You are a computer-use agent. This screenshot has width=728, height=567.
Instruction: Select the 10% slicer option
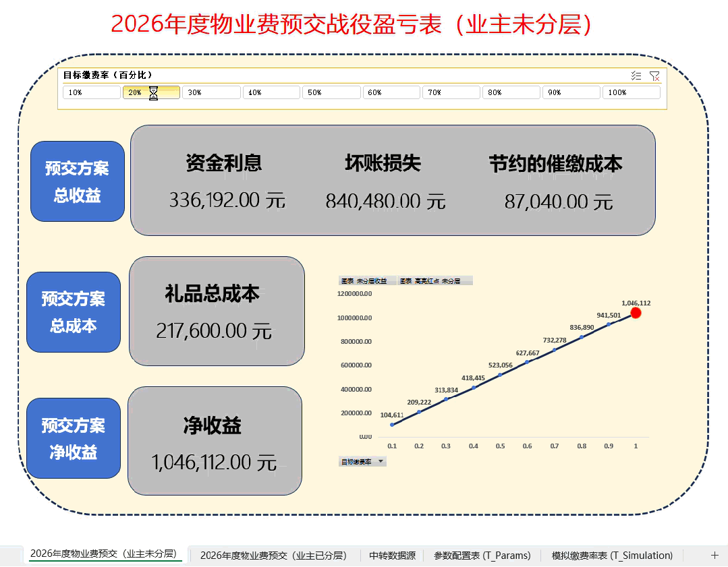coord(91,92)
